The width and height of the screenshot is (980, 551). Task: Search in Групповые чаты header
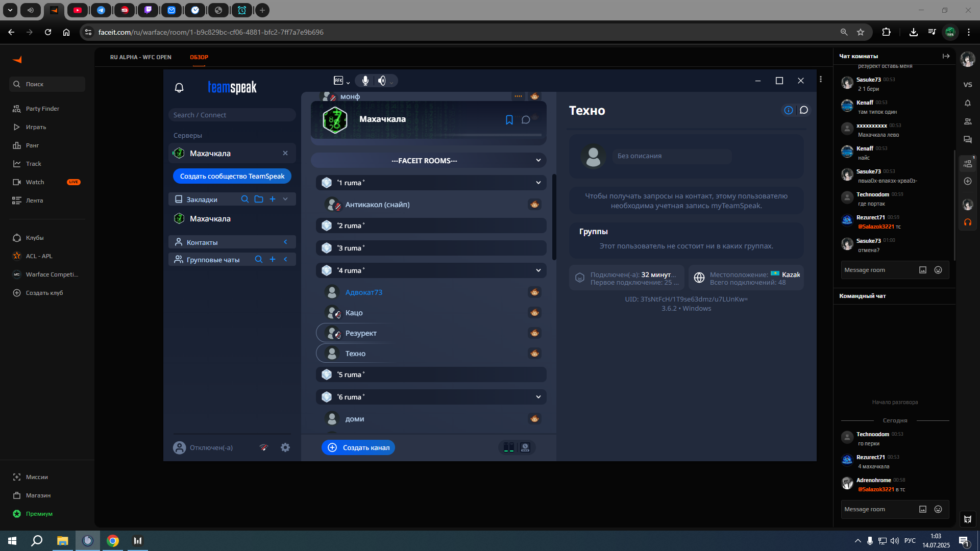tap(259, 259)
